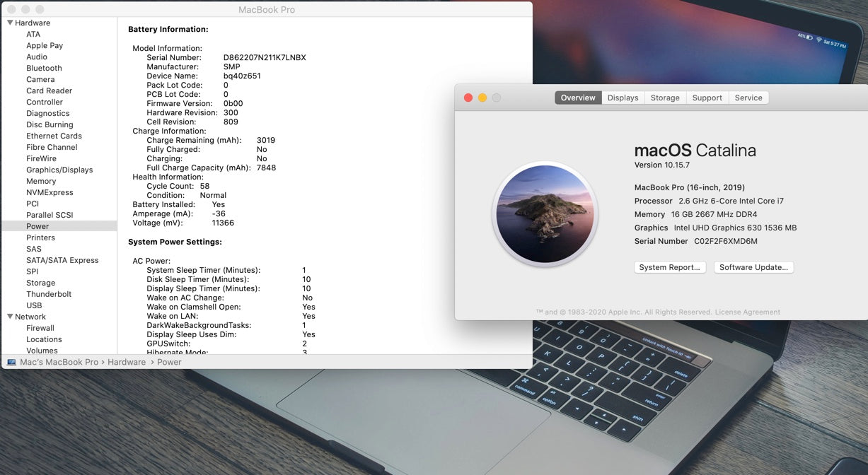Select Bluetooth in the hardware sidebar
Screen dimensions: 868x475
(44, 68)
